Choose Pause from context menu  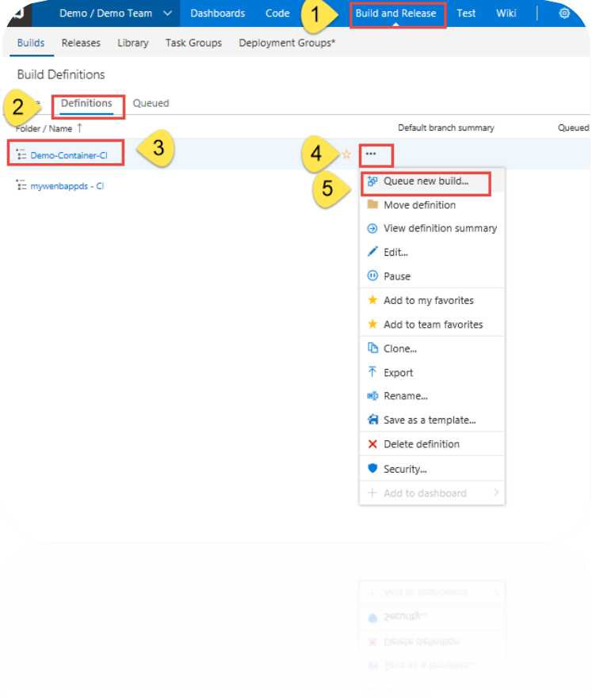(x=432, y=276)
